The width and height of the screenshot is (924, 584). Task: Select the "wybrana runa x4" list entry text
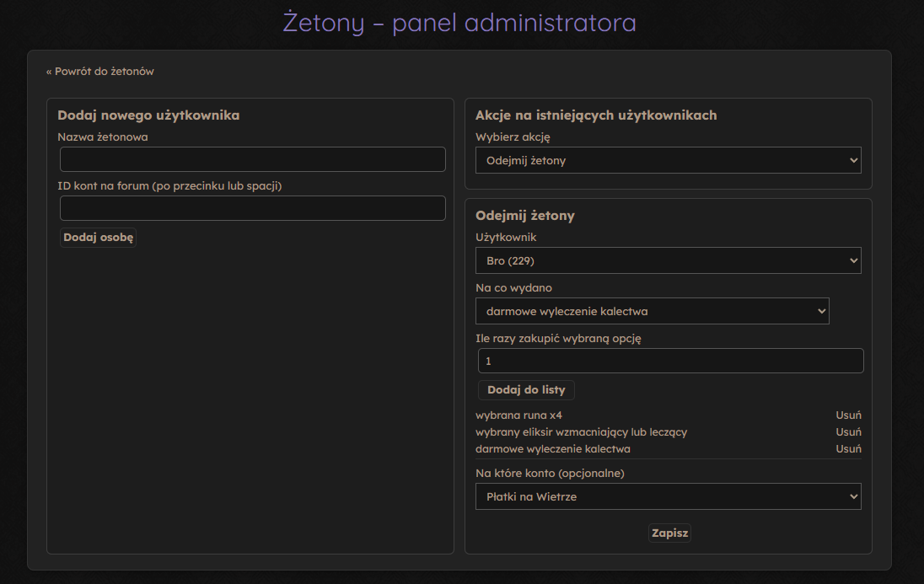tap(518, 415)
